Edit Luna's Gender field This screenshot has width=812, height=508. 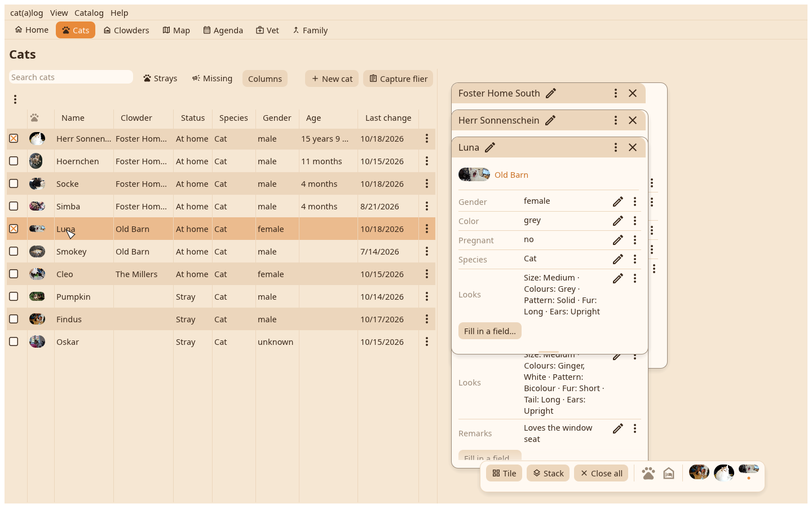click(x=618, y=202)
